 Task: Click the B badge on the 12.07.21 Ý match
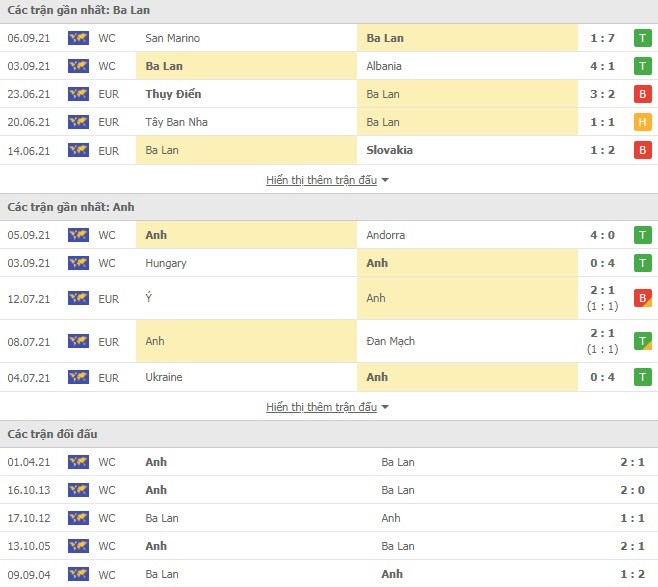pyautogui.click(x=642, y=298)
